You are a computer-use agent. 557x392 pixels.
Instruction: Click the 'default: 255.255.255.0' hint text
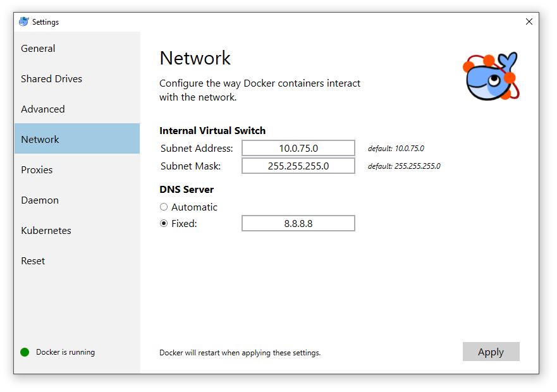pos(404,166)
